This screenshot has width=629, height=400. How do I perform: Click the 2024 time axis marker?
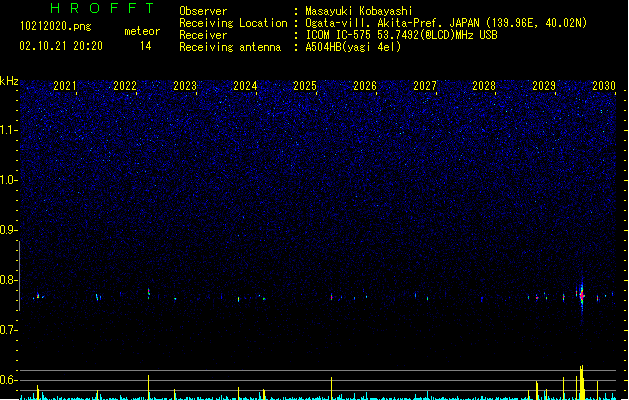(x=245, y=86)
